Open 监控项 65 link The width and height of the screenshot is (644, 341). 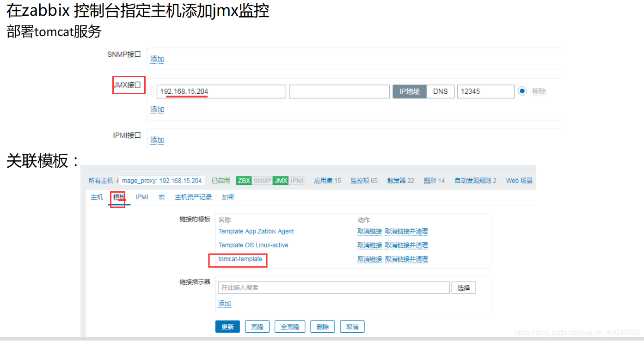[364, 181]
